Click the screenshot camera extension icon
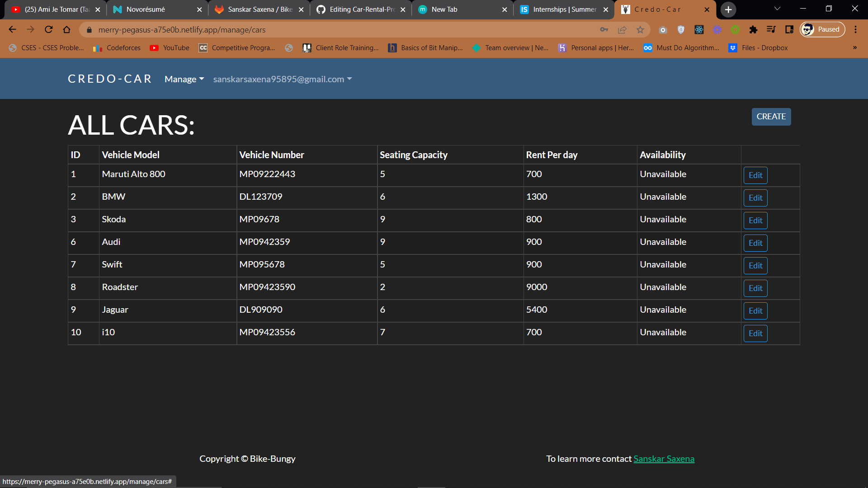Viewport: 868px width, 488px height. pos(663,29)
